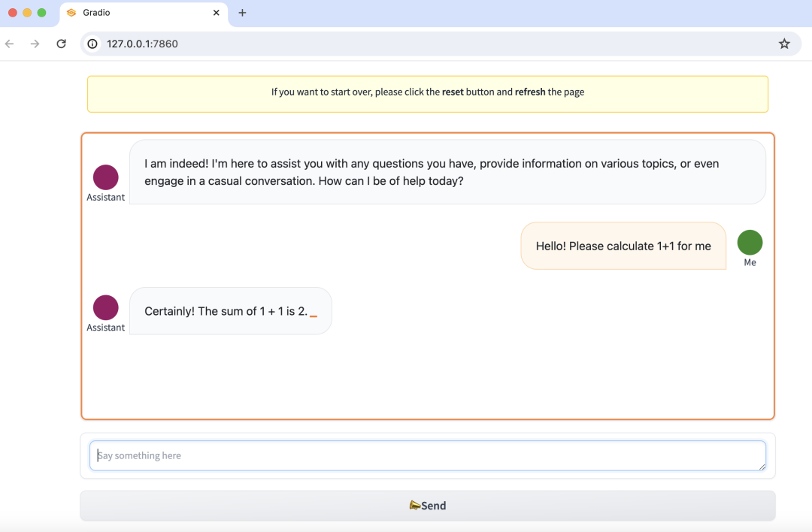Bookmark page with the star icon

(x=784, y=44)
